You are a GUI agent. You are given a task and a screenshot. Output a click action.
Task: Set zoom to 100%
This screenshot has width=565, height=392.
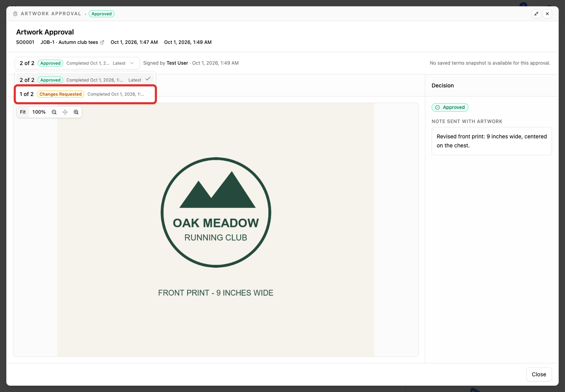(x=39, y=112)
